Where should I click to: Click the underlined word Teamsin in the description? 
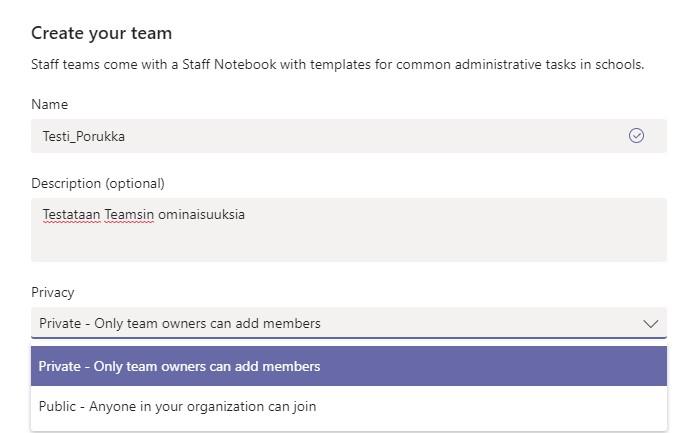(129, 215)
